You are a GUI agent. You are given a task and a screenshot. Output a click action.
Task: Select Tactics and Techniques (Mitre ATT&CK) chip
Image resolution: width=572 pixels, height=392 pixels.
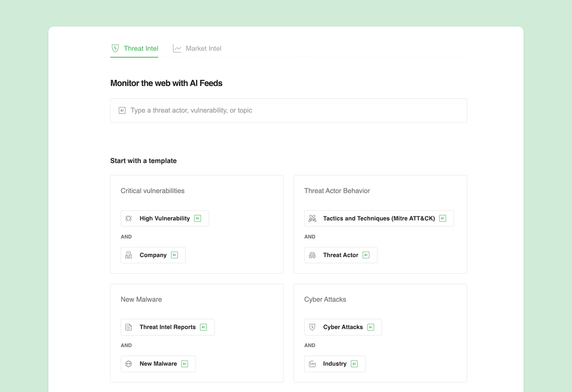[x=379, y=218]
